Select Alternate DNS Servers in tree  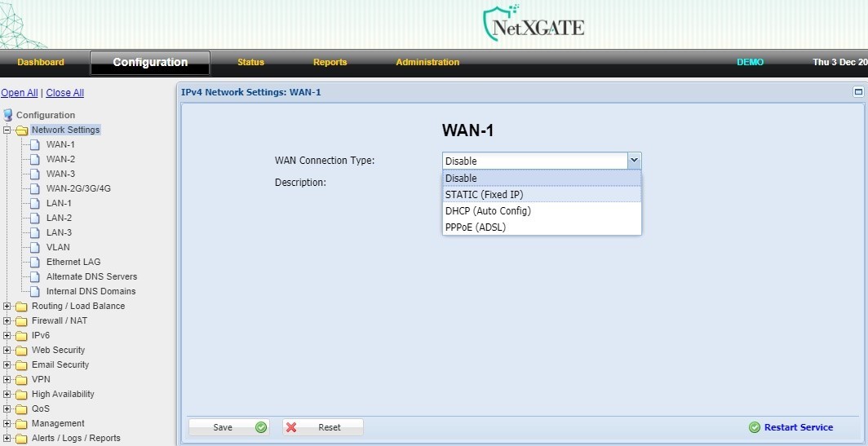click(x=91, y=277)
